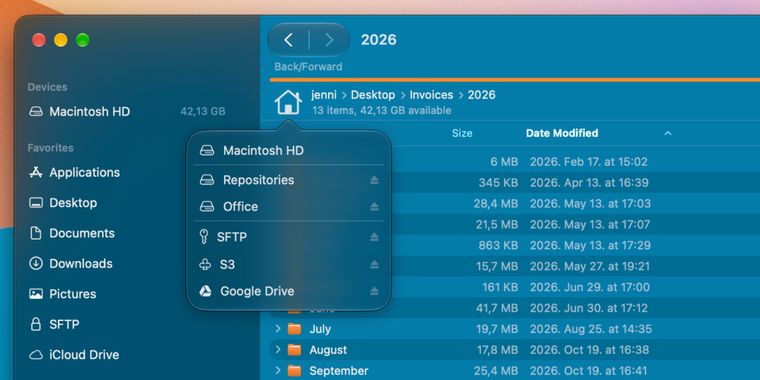Click the home icon in the path bar
Viewport: 760px width, 380px height.
(x=288, y=102)
